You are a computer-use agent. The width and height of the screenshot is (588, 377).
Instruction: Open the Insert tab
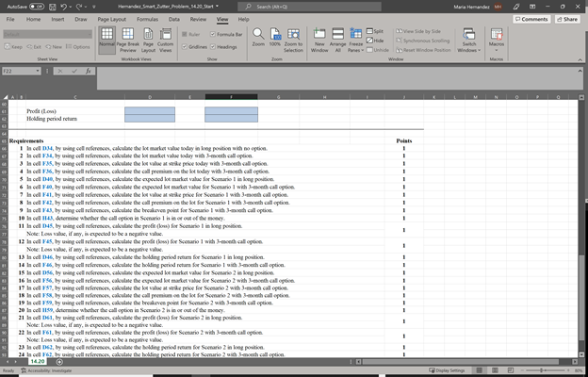(57, 19)
